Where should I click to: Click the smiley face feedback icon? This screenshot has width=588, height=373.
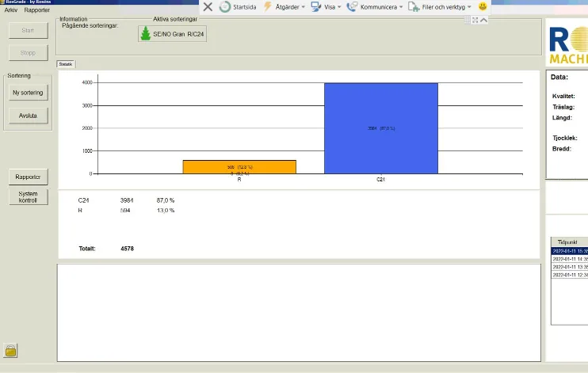point(483,6)
